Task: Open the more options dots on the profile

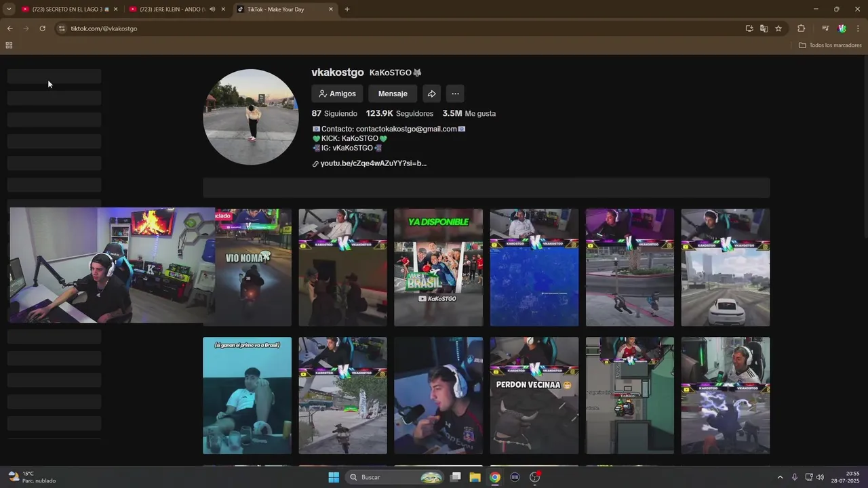Action: [x=455, y=94]
